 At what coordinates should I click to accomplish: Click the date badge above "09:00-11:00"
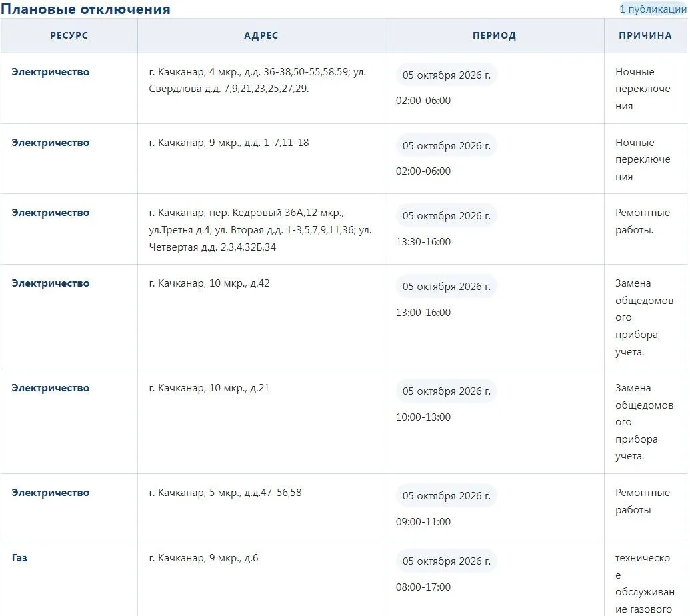tap(446, 496)
